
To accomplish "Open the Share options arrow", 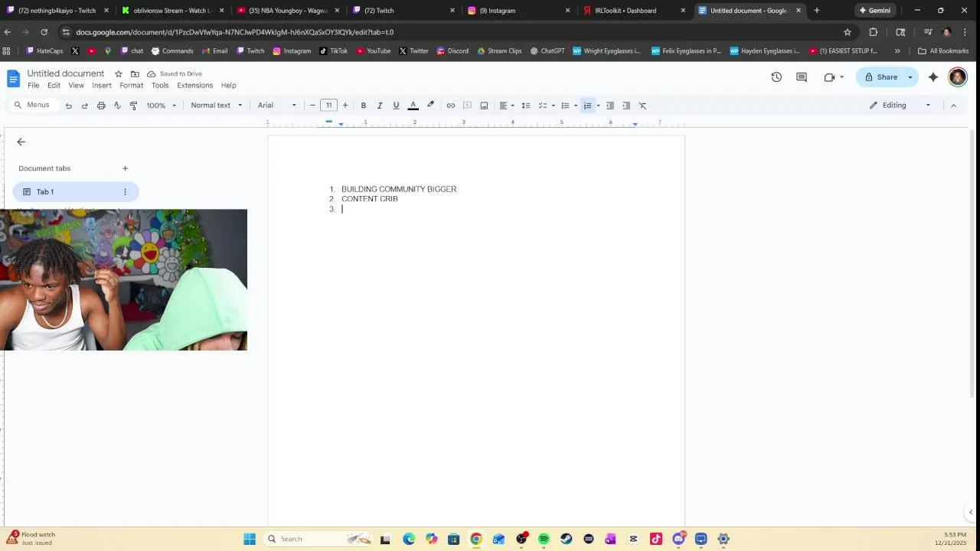I will 910,77.
